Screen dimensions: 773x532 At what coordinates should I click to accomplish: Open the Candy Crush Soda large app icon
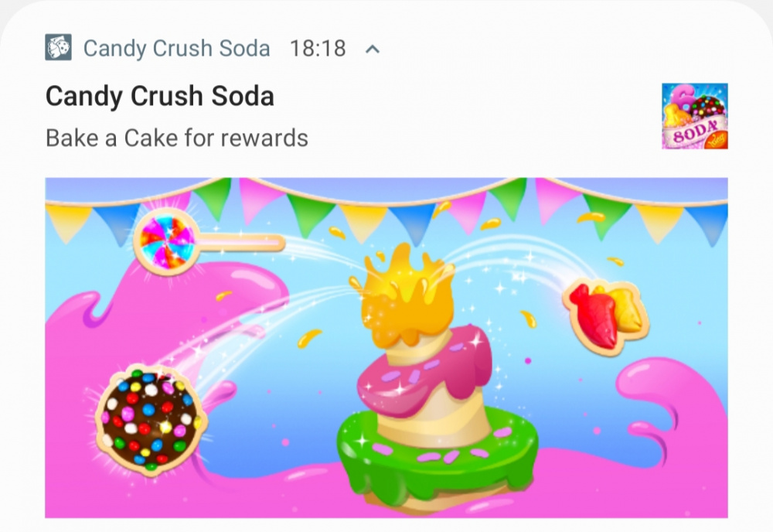coord(695,116)
